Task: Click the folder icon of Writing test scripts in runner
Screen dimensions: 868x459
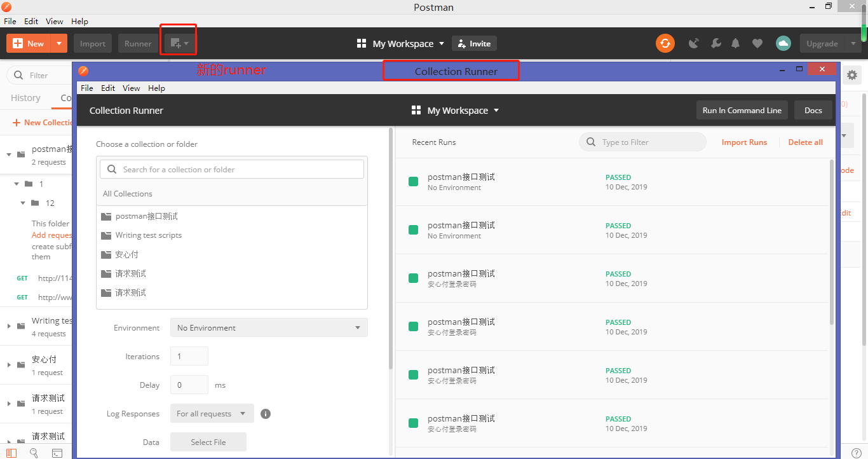Action: point(106,235)
